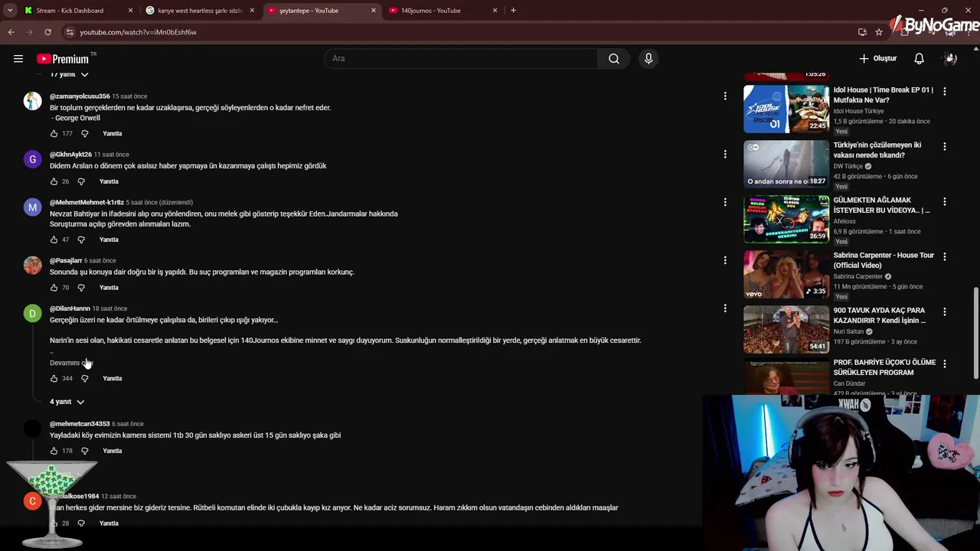Open Sabrina Carpenter House Tour thumbnail
Screen dimensions: 980x551
[786, 274]
